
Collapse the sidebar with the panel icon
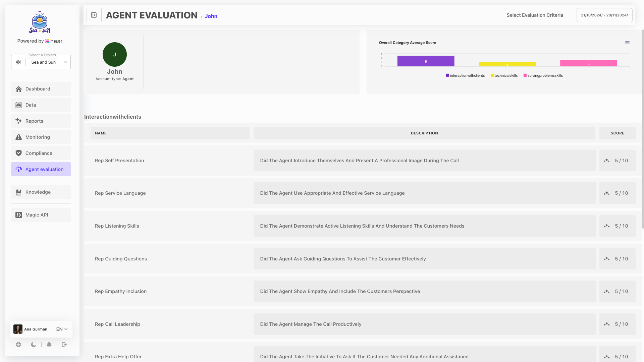click(94, 15)
